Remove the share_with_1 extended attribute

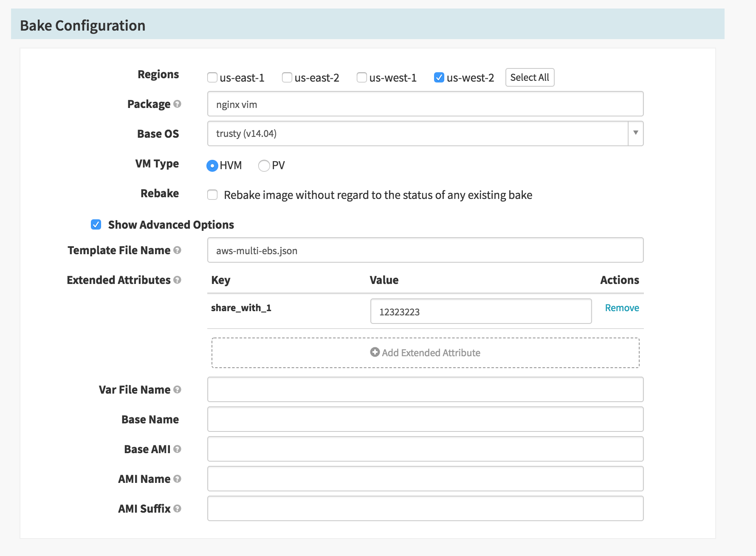(622, 308)
